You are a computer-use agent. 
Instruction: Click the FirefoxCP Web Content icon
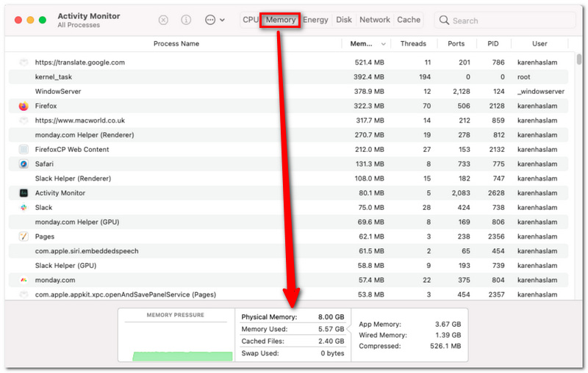click(24, 150)
